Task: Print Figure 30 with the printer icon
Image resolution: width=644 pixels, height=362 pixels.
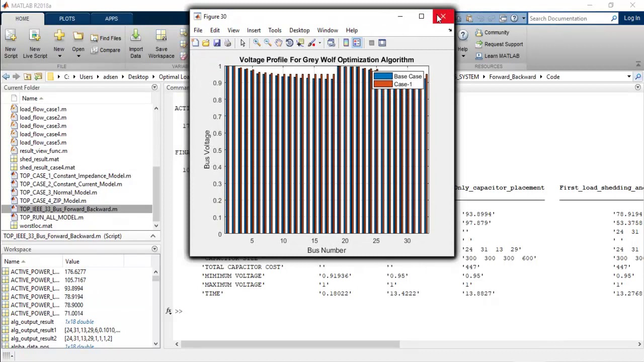Action: 227,43
